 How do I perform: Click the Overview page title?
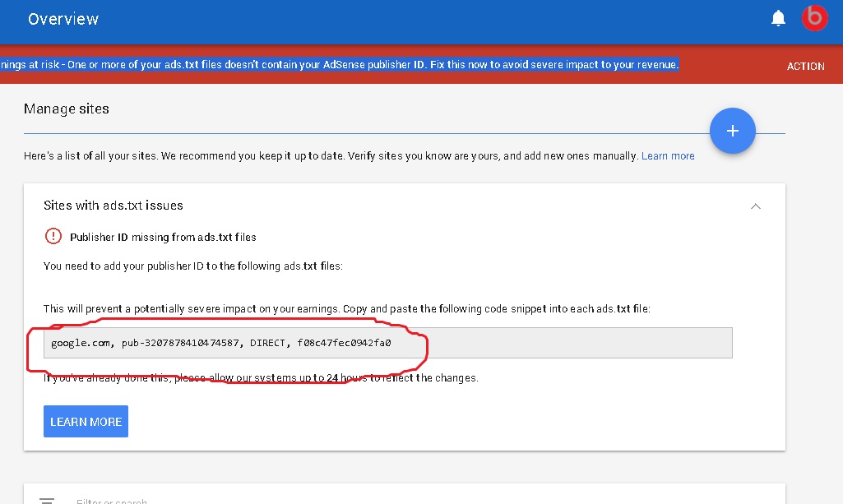(63, 19)
